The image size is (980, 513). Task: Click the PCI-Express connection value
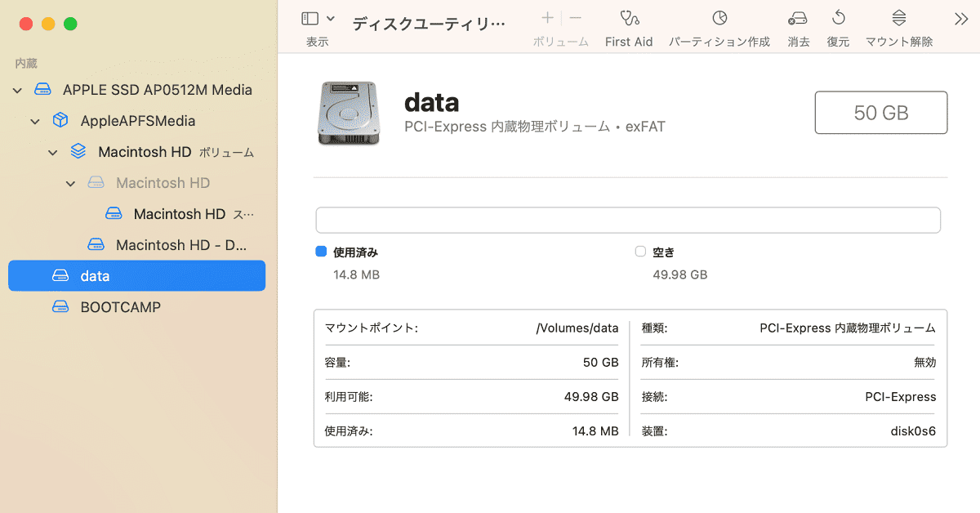pyautogui.click(x=901, y=397)
